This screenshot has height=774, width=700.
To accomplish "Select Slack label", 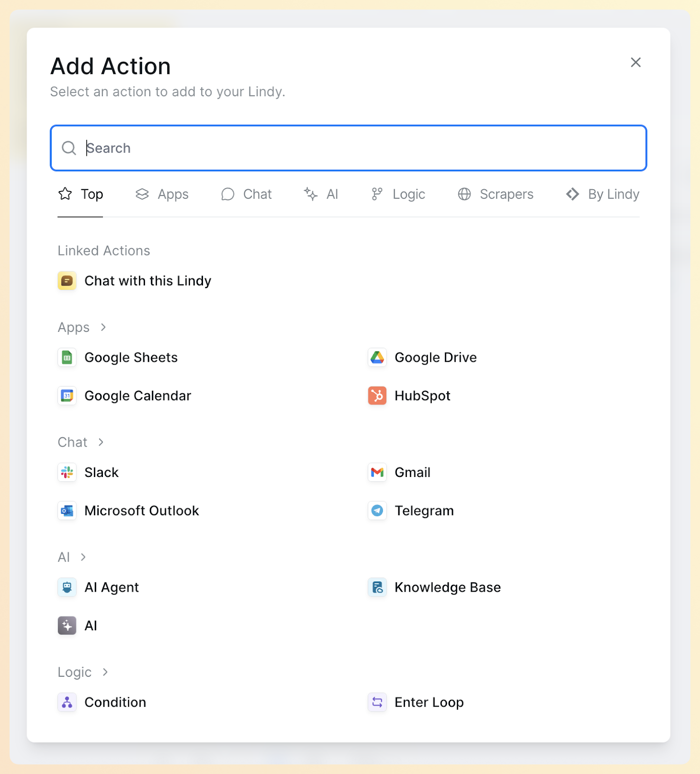I will coord(102,473).
